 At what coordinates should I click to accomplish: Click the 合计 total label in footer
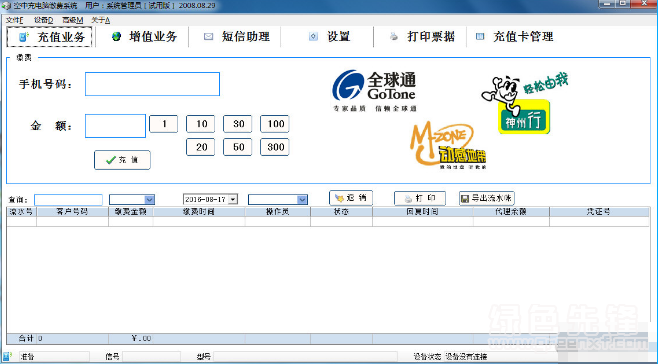pyautogui.click(x=26, y=338)
